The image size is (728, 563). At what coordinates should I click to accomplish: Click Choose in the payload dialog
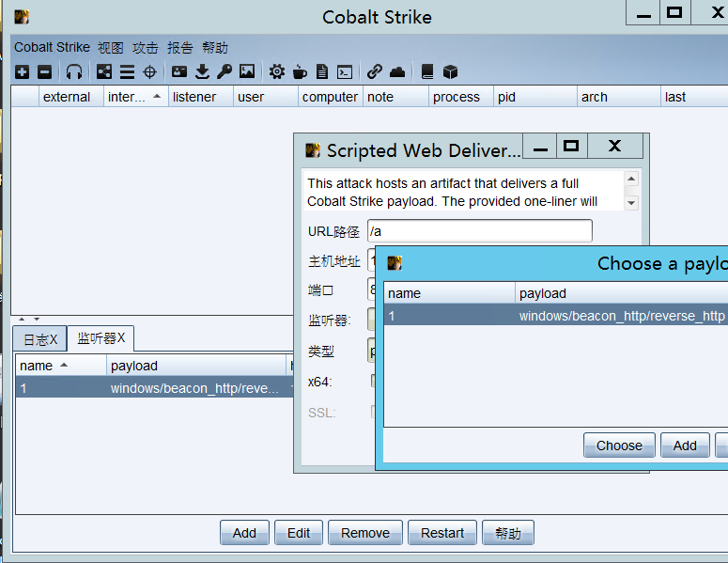click(x=619, y=446)
